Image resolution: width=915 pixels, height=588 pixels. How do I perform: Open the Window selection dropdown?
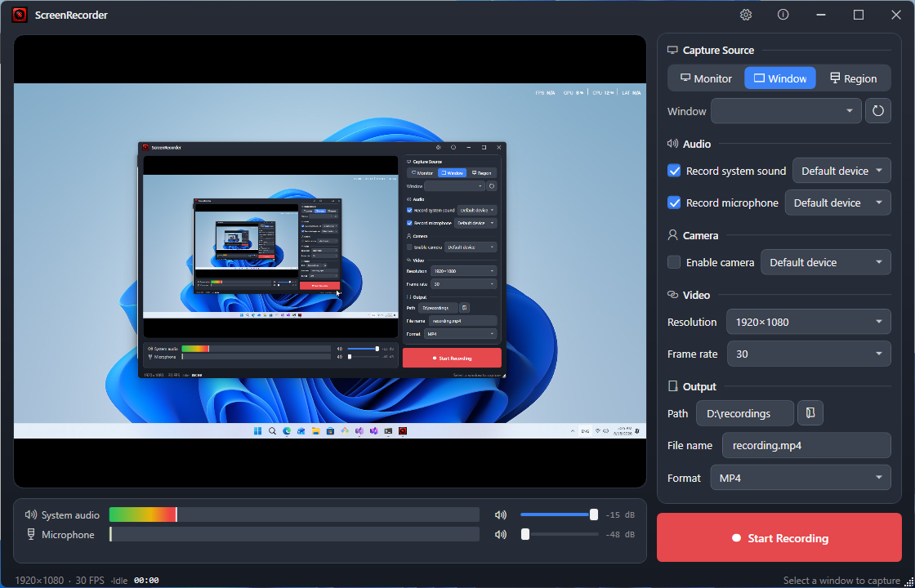tap(786, 111)
